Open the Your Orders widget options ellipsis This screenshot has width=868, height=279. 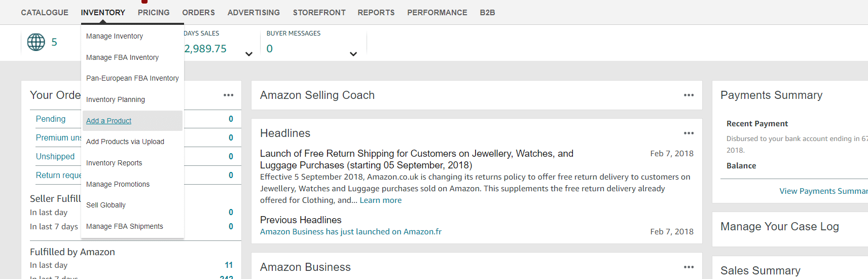tap(229, 95)
